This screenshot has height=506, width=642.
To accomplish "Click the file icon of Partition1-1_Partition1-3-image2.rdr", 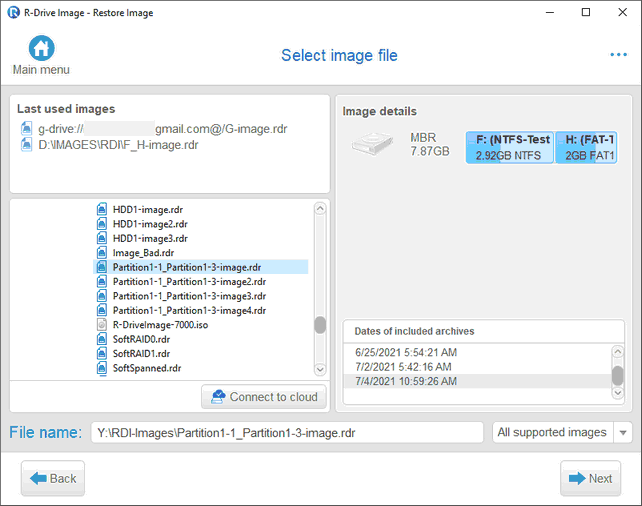I will (x=102, y=281).
